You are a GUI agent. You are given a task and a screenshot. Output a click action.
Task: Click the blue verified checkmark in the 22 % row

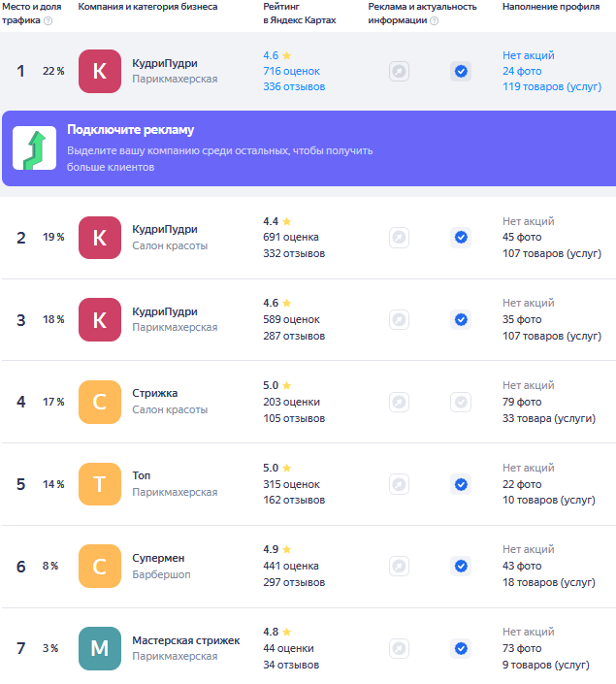click(x=461, y=71)
